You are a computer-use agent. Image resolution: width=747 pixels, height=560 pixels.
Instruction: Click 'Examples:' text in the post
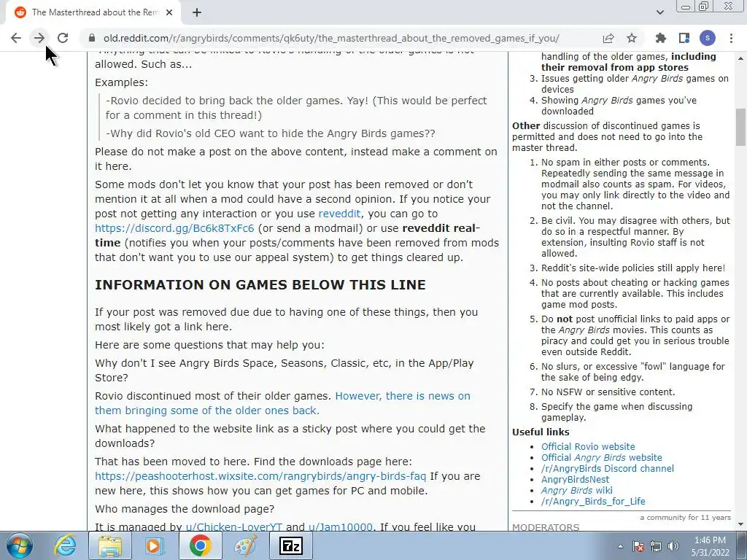click(x=122, y=82)
